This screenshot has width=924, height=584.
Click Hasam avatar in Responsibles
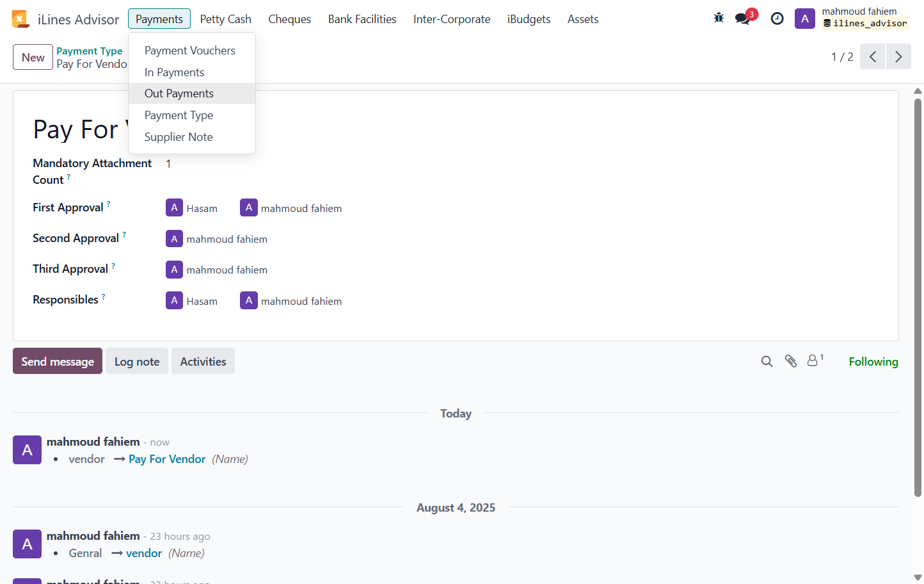[x=174, y=300]
